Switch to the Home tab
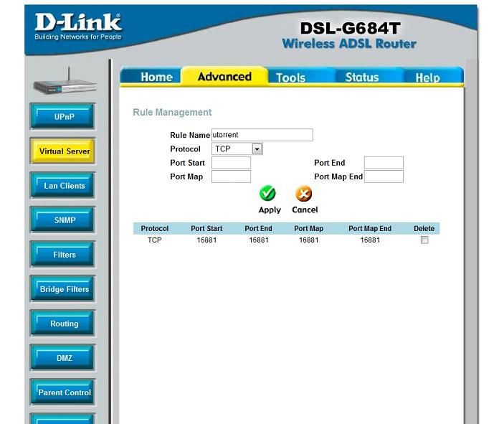Screen dimensions: 504x424 click(x=156, y=77)
